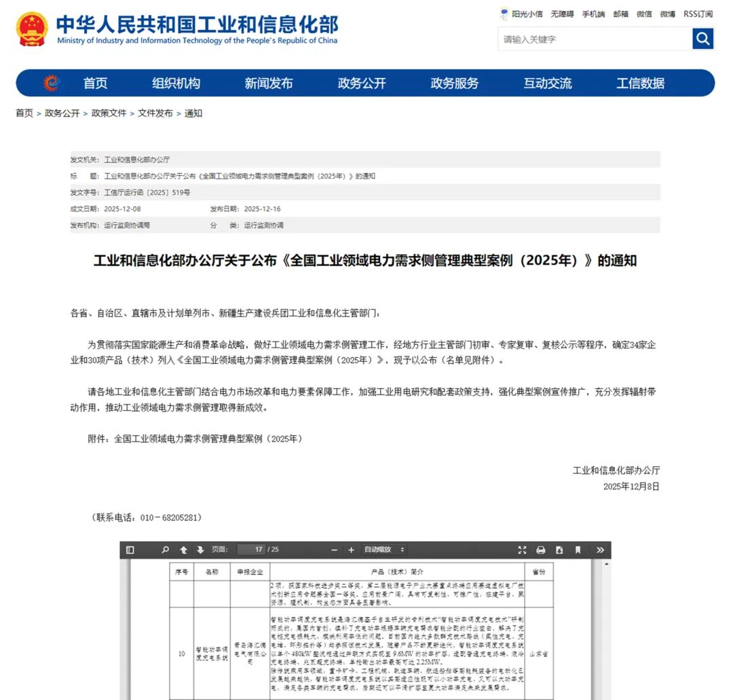The width and height of the screenshot is (733, 700).
Task: Go to next PDF page arrow
Action: (200, 550)
